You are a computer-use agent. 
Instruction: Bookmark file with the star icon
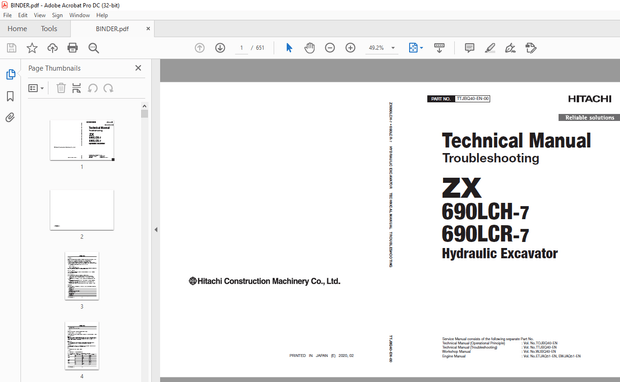click(x=32, y=48)
